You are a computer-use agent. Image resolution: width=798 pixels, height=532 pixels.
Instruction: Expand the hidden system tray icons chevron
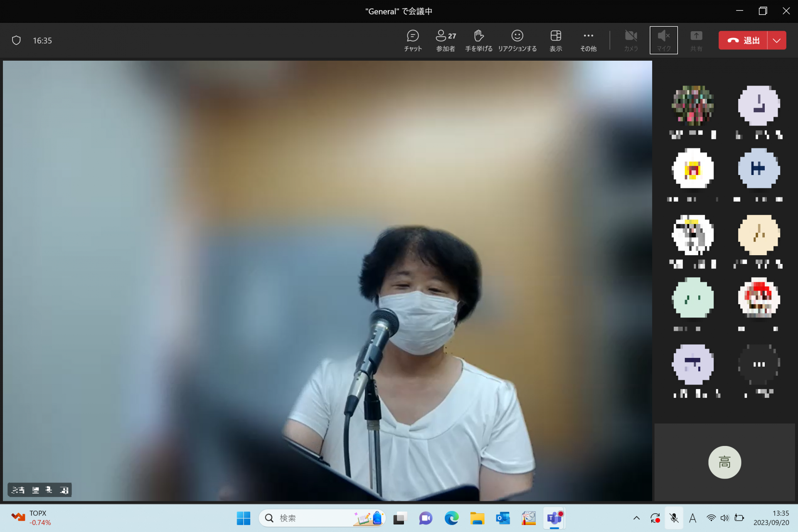tap(636, 518)
